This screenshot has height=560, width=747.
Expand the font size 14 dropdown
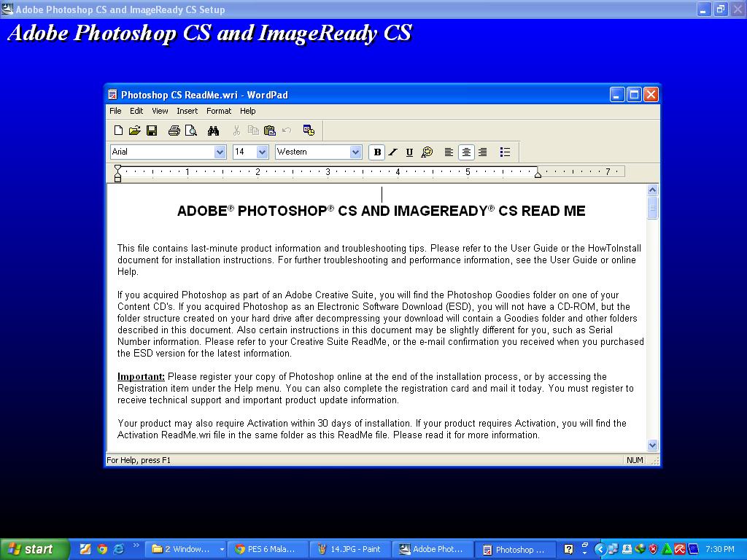(x=262, y=152)
